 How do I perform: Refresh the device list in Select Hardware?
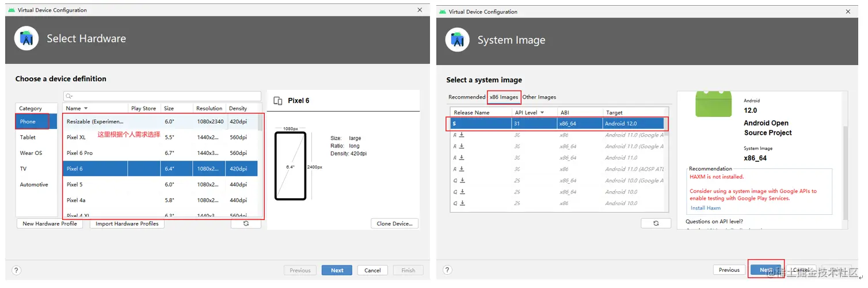point(246,223)
